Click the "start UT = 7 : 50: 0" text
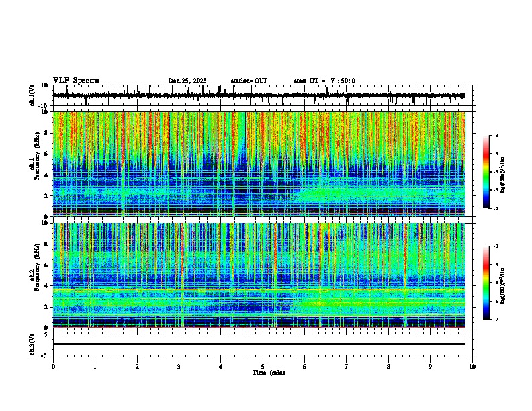Screen dimensions: 532x411 324,81
